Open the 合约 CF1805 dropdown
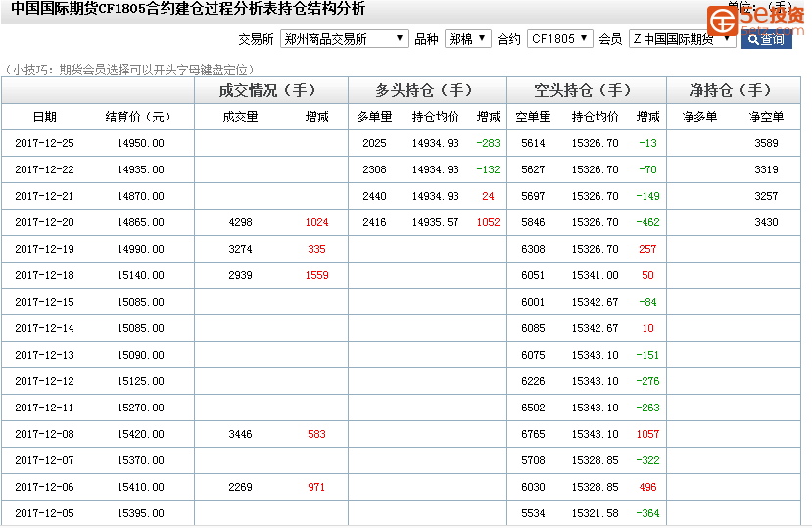The width and height of the screenshot is (812, 528). tap(560, 39)
